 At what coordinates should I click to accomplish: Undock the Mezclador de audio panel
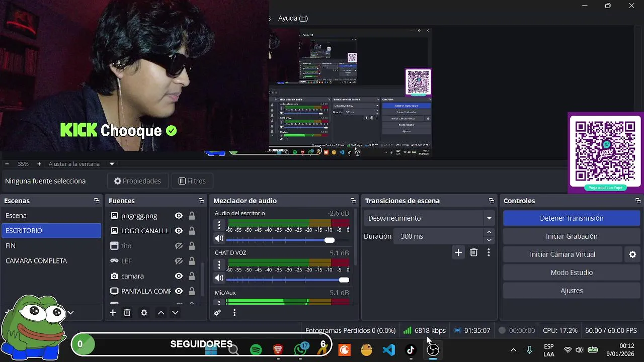(353, 201)
